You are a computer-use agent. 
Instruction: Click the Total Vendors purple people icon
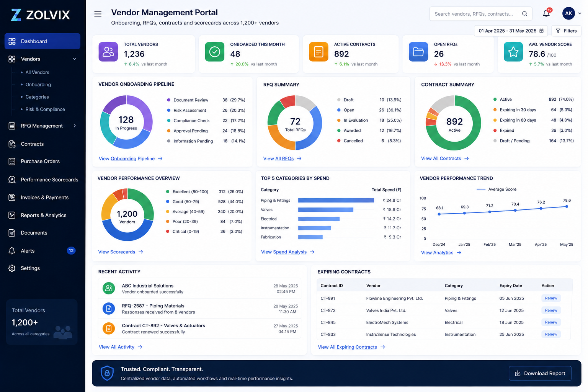tap(108, 52)
